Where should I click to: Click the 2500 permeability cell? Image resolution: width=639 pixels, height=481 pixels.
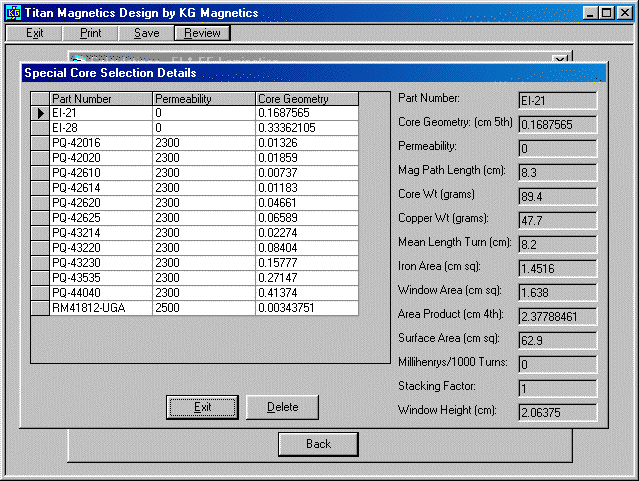[x=204, y=308]
